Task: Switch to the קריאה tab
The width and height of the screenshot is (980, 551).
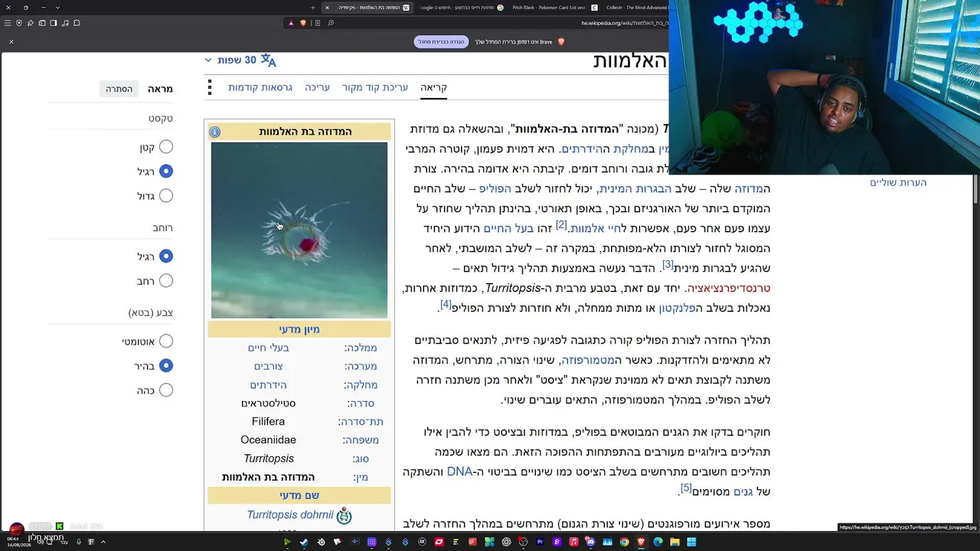Action: click(433, 87)
